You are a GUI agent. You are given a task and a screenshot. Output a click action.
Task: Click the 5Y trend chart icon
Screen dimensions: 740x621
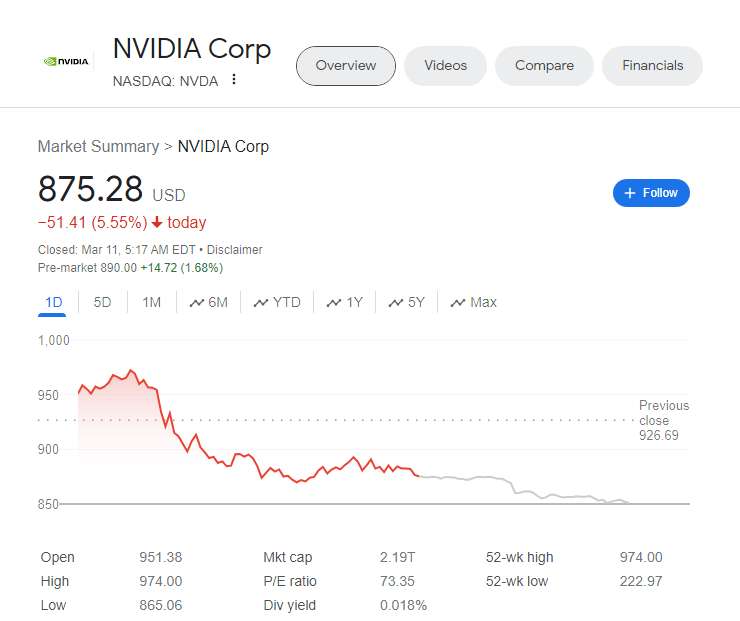396,303
